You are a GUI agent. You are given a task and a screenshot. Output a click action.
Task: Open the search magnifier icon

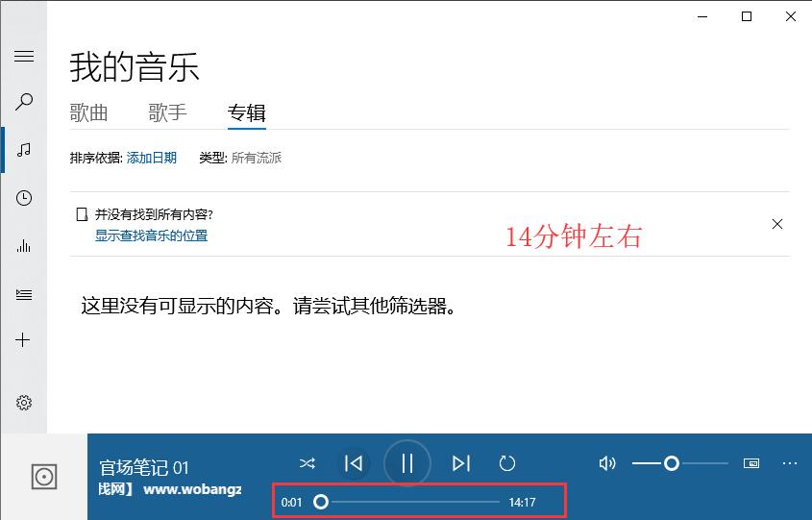coord(24,102)
